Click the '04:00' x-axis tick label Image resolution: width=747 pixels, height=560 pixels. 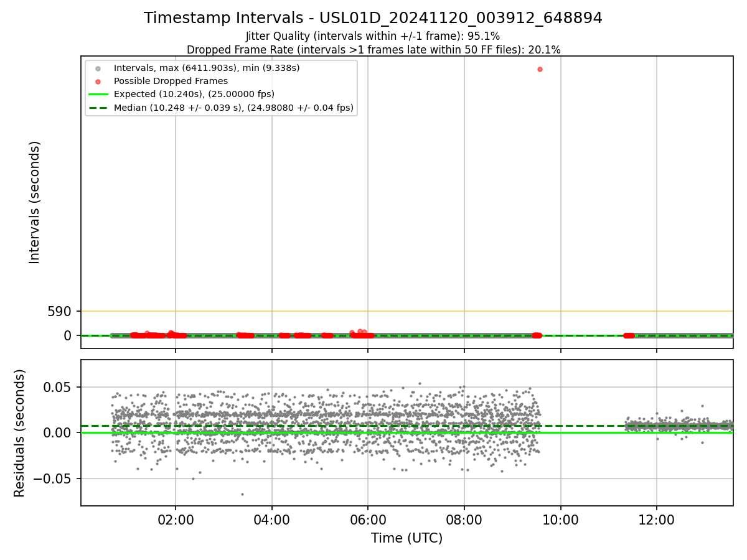[272, 520]
